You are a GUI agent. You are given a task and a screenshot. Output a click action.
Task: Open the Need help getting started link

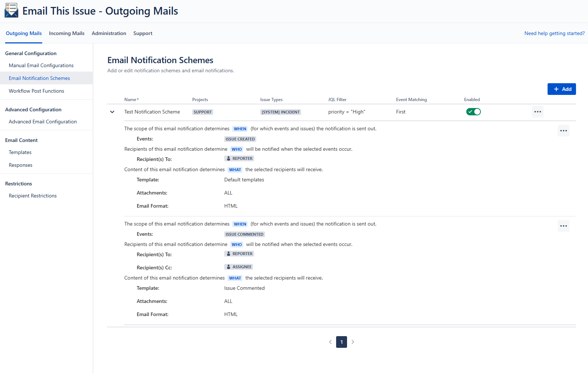554,33
